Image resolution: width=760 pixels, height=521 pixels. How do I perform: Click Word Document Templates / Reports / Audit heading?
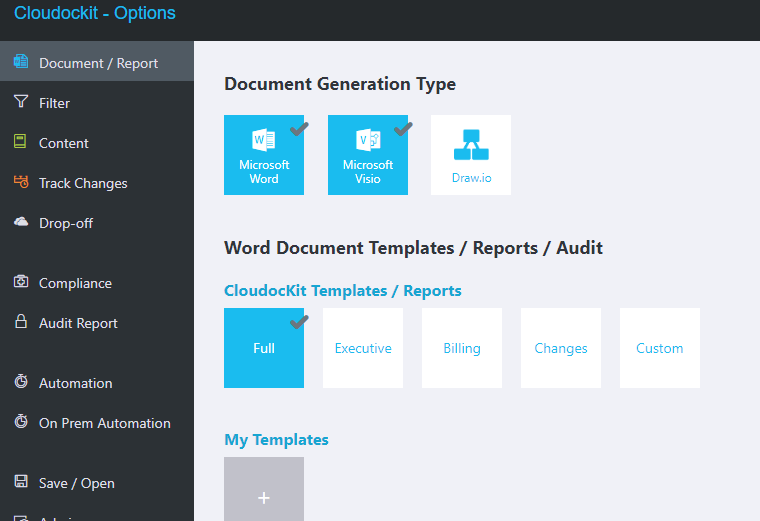click(x=413, y=248)
